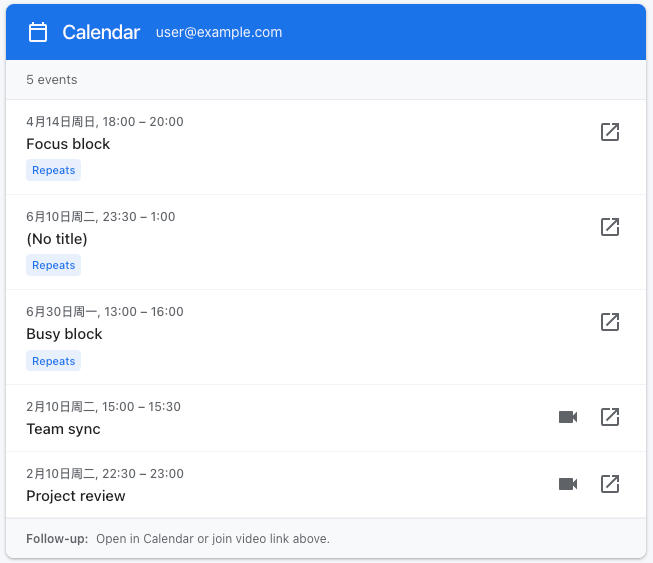
Task: Click the Calendar header title
Action: pos(101,32)
